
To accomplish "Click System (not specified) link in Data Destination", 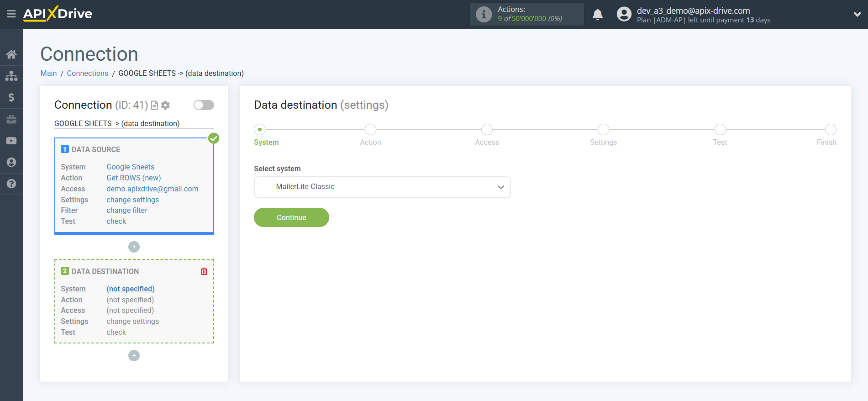I will click(x=131, y=289).
